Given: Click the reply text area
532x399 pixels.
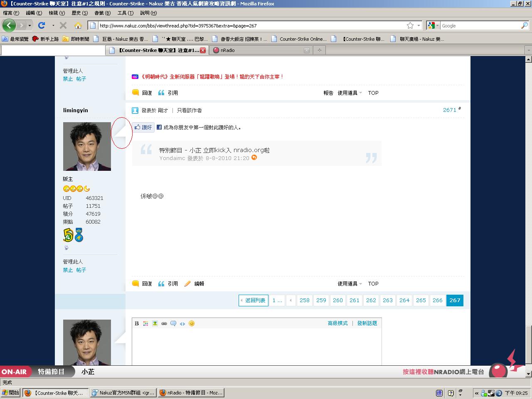Looking at the screenshot, I should pyautogui.click(x=256, y=347).
